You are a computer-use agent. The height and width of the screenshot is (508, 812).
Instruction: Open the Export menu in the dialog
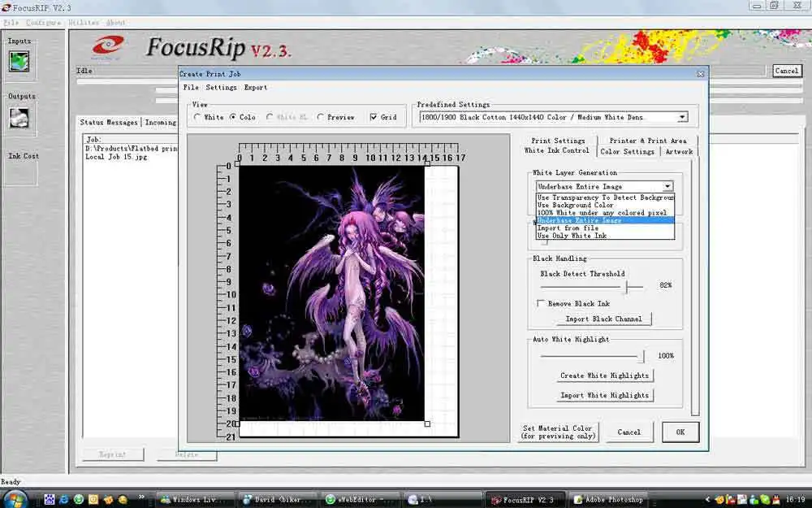tap(255, 87)
